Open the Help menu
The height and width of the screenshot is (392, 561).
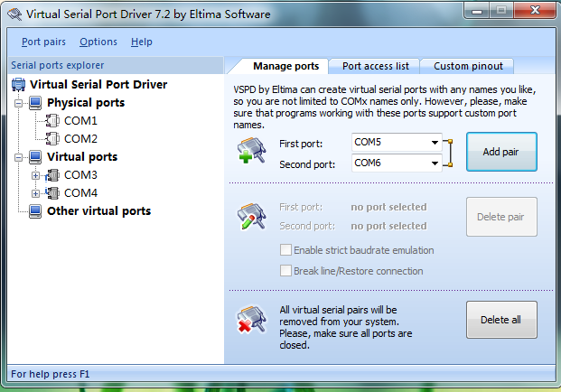[x=141, y=42]
